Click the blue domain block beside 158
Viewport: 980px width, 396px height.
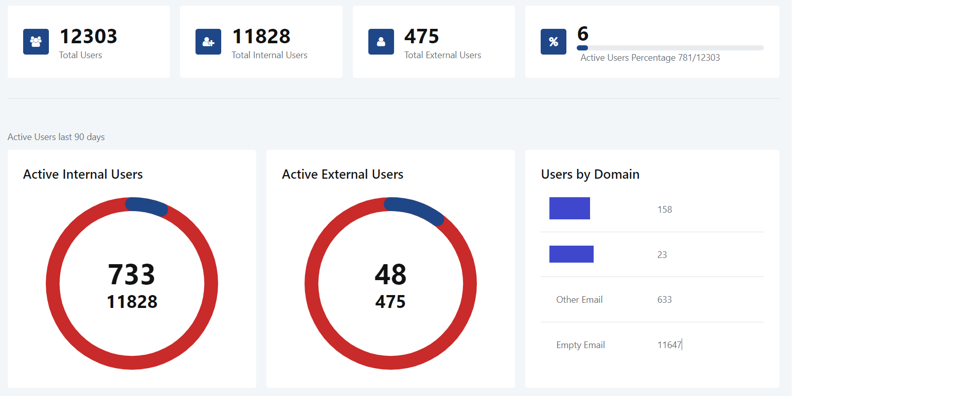[569, 209]
